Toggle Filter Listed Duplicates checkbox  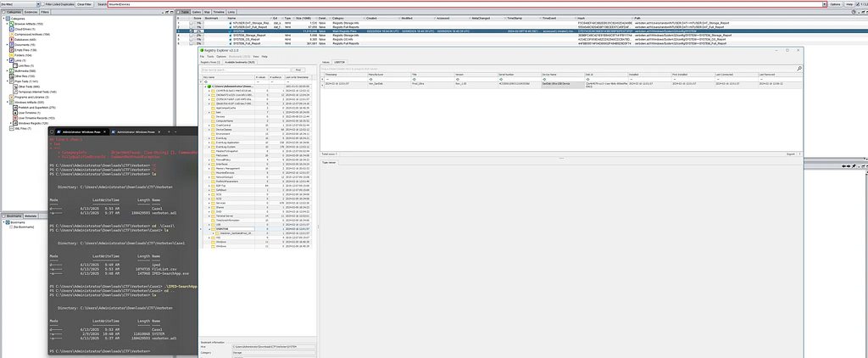(42, 4)
